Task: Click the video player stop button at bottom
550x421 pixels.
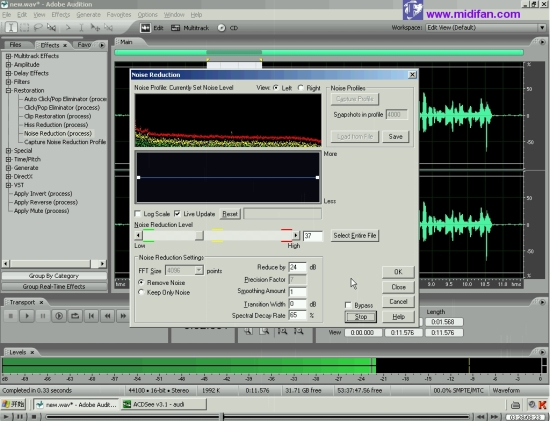Action: (x=34, y=417)
